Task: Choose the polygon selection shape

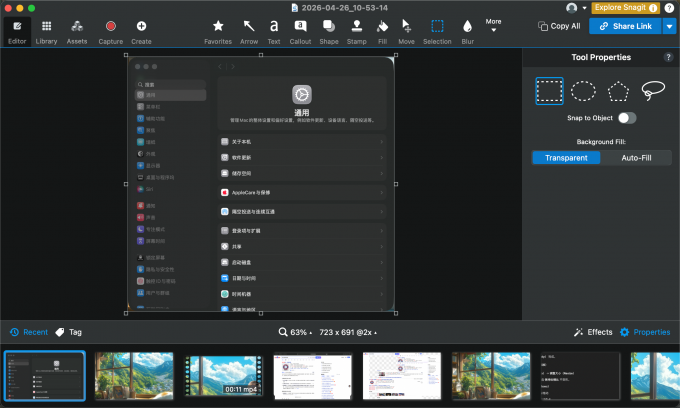Action: pos(618,91)
